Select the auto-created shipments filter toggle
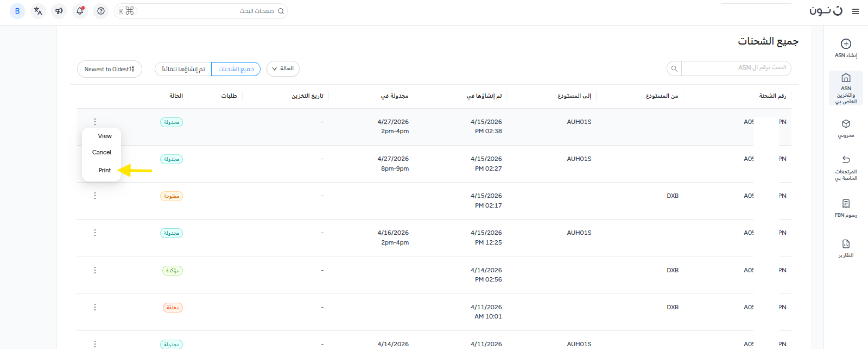 point(183,69)
